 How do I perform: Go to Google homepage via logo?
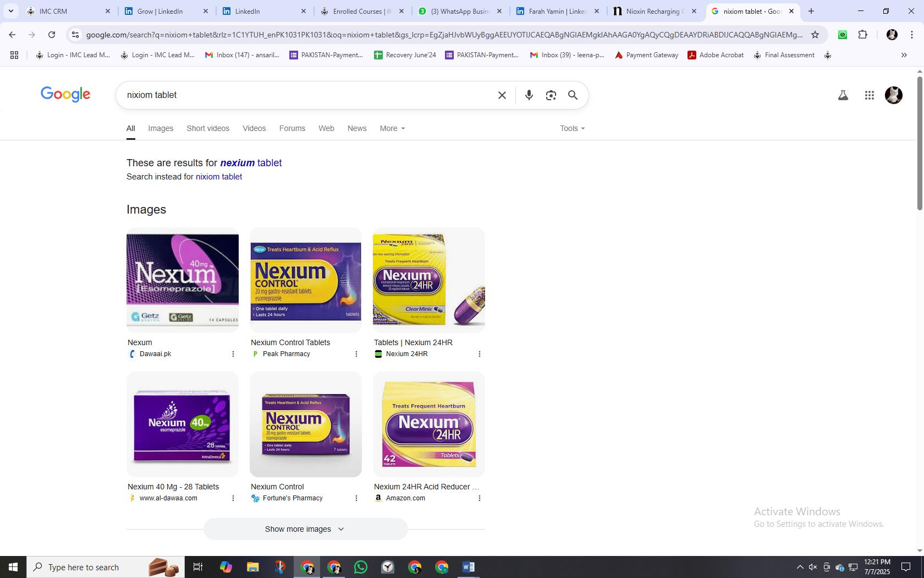click(65, 94)
